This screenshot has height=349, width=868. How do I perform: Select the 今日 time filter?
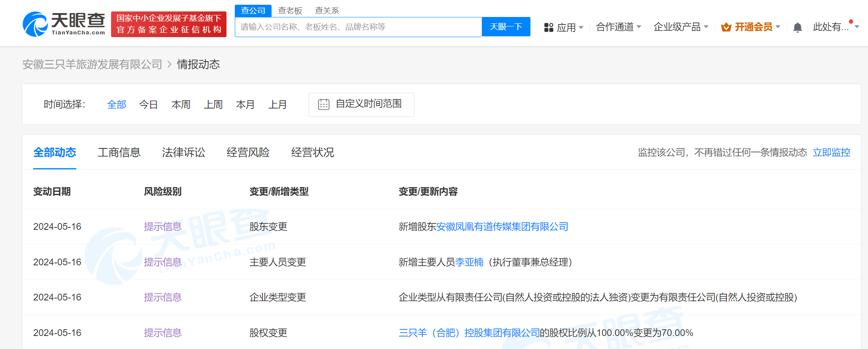(x=149, y=105)
